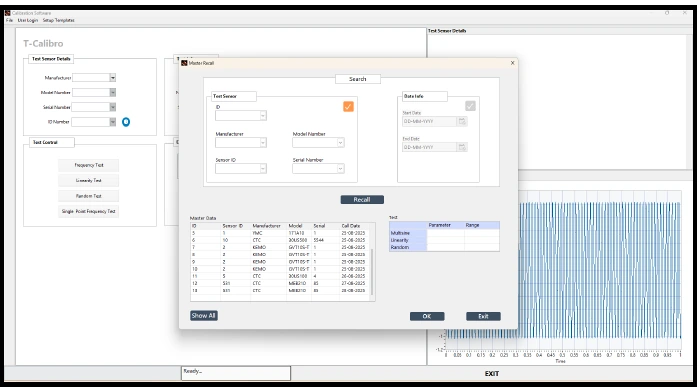
Task: Click Random Test button
Action: click(89, 196)
